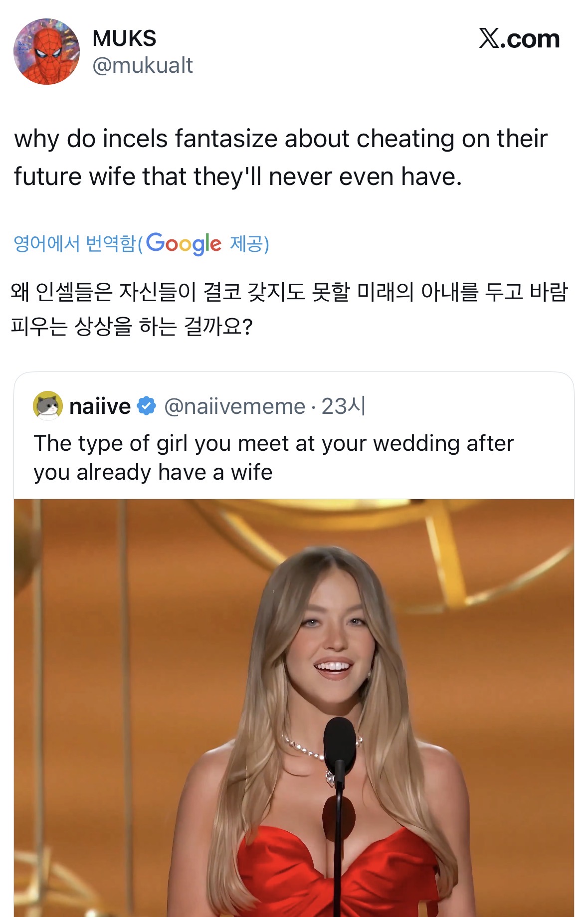588x917 pixels.
Task: Open naiive's cat profile picture
Action: pyautogui.click(x=48, y=405)
